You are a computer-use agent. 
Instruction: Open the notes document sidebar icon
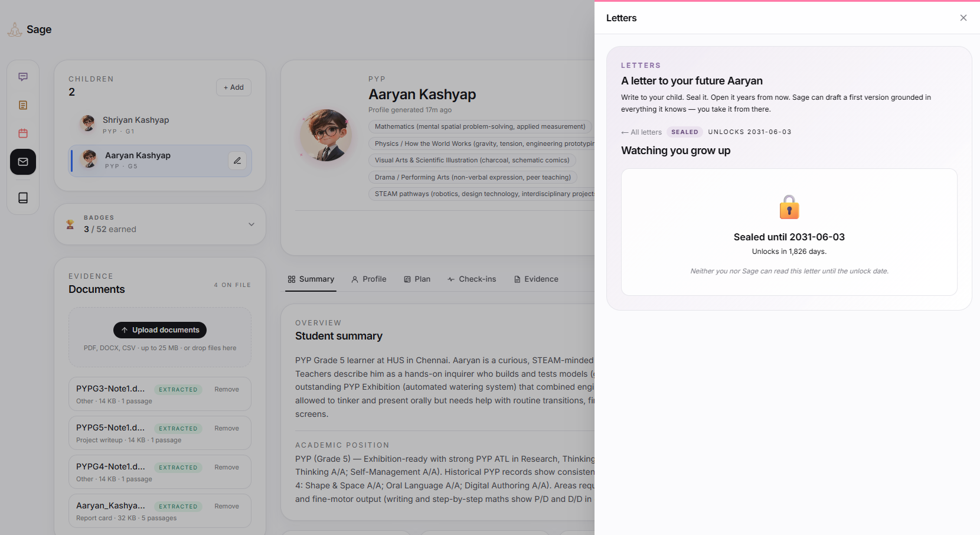coord(23,105)
